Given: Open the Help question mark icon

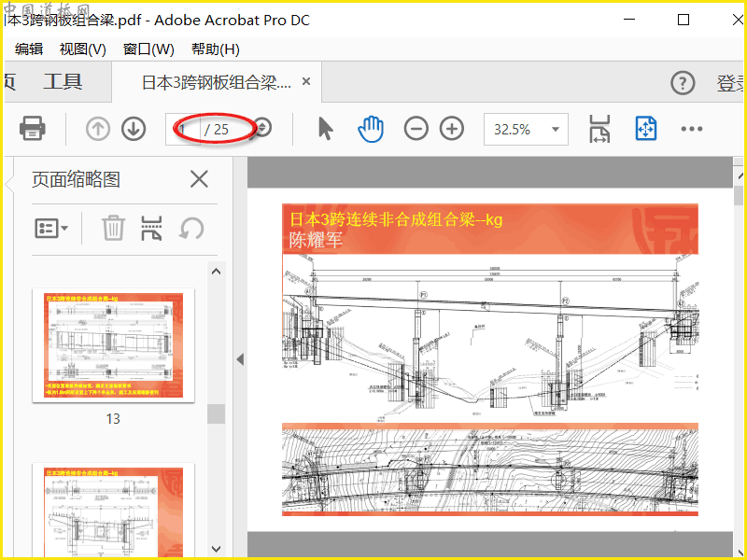Looking at the screenshot, I should point(683,83).
